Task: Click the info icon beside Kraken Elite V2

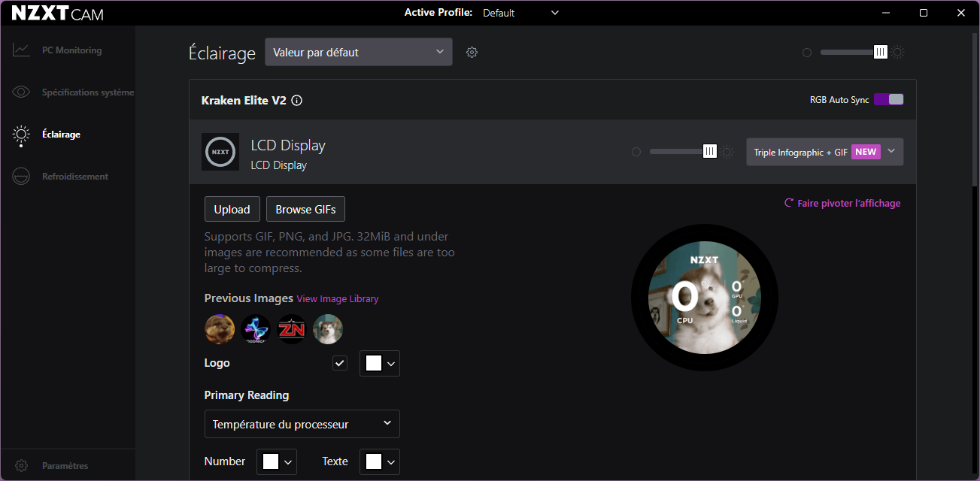Action: (297, 101)
